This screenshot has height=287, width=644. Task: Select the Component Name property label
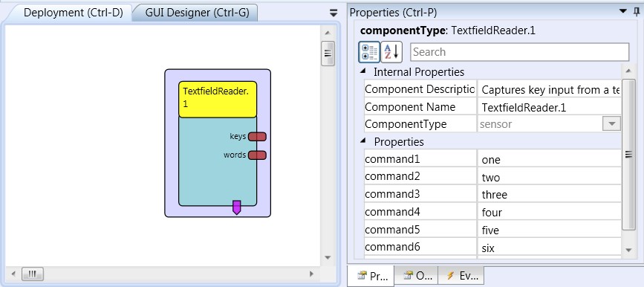click(410, 107)
